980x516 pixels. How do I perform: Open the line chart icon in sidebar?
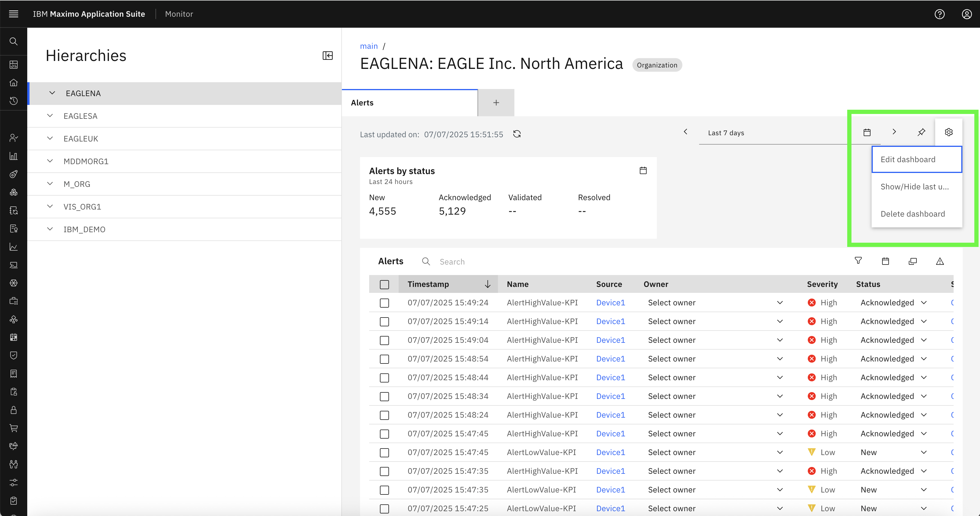tap(14, 247)
